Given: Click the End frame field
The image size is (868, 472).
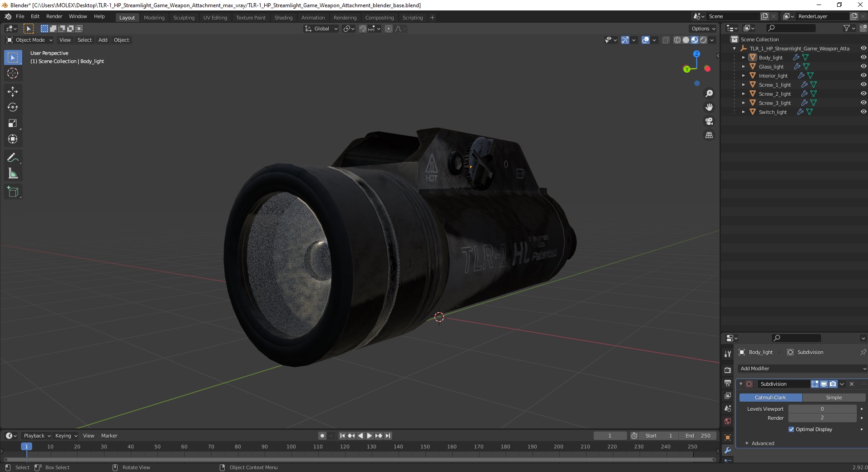Looking at the screenshot, I should click(698, 436).
